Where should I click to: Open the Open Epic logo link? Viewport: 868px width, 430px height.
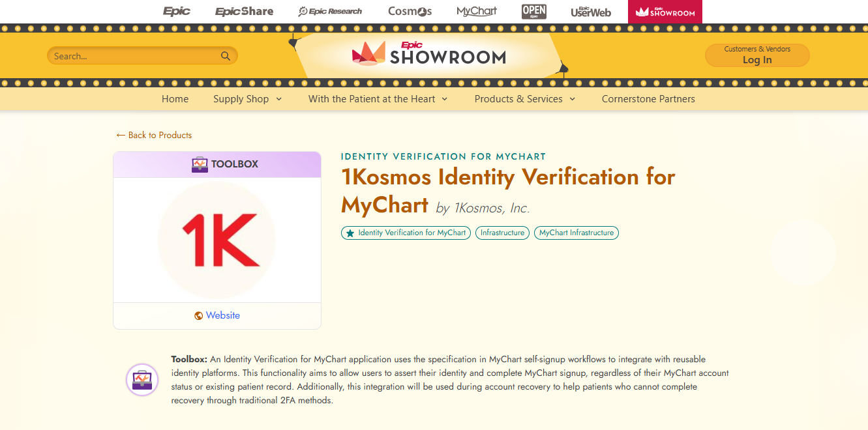pos(534,11)
